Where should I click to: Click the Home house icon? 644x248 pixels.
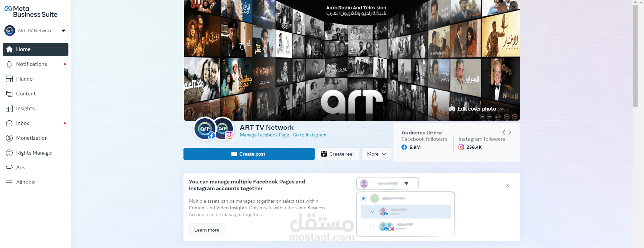coord(9,49)
